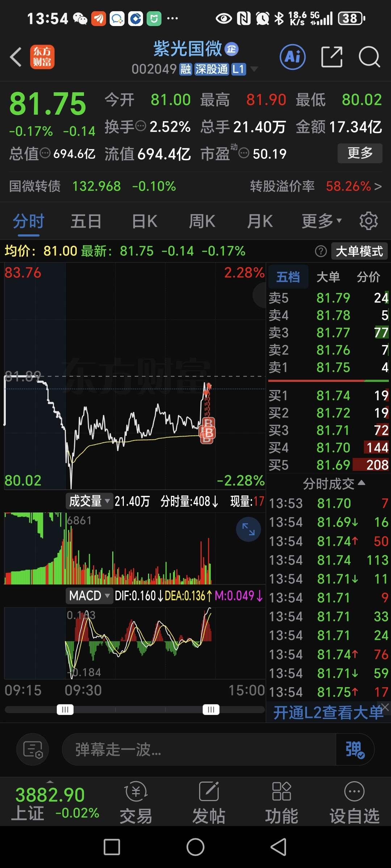Tap the 总值 info circle icon
This screenshot has height=868, width=391.
point(45,153)
